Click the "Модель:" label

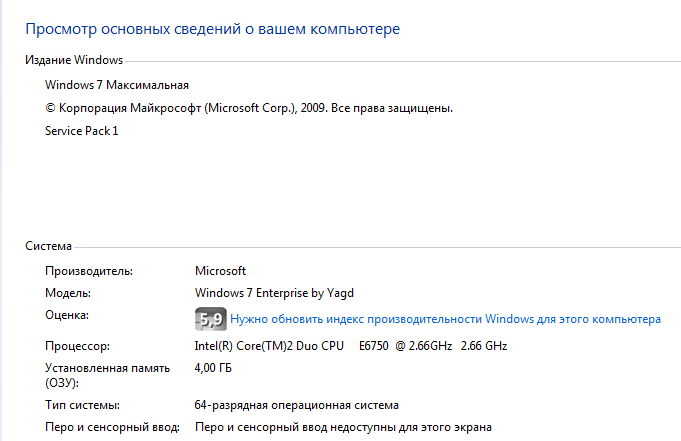click(x=68, y=293)
